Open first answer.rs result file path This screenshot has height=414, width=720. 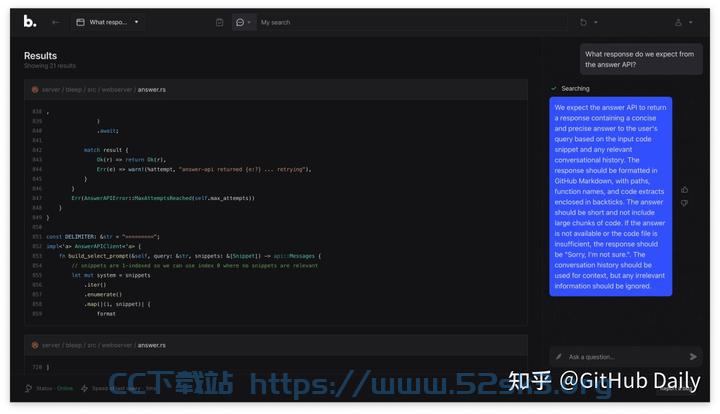[x=104, y=90]
